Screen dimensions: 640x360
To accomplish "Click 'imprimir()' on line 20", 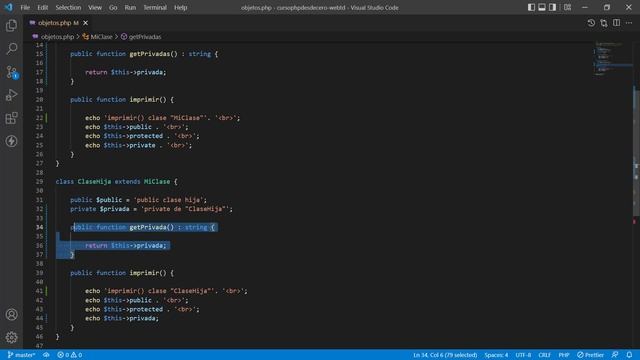I will click(x=148, y=100).
